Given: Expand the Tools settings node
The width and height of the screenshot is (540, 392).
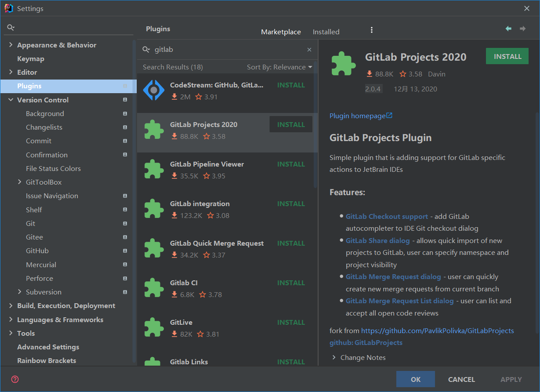Looking at the screenshot, I should (x=11, y=333).
